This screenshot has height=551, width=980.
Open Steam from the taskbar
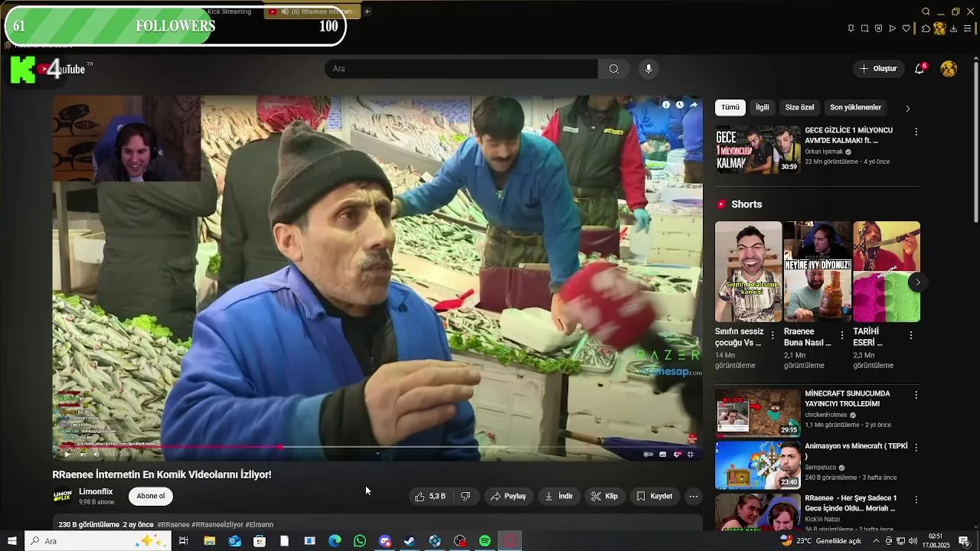click(x=410, y=541)
